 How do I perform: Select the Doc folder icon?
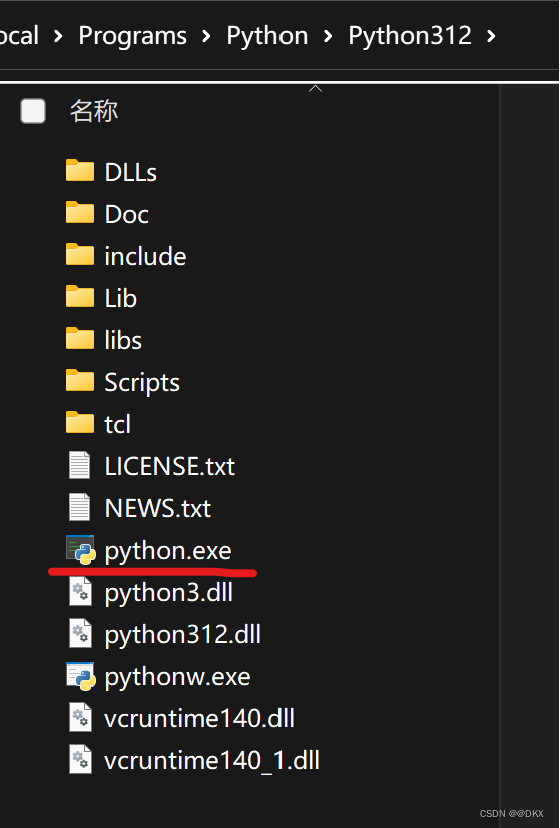pyautogui.click(x=80, y=213)
